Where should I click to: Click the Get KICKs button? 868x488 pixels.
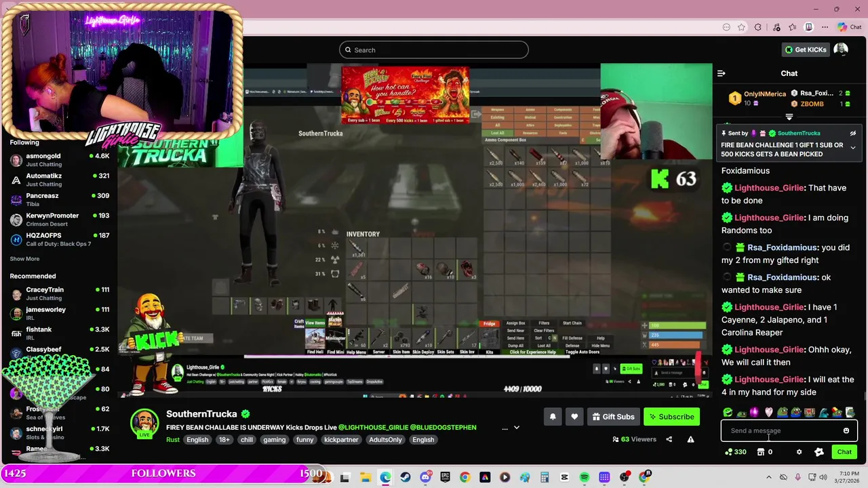pyautogui.click(x=806, y=49)
